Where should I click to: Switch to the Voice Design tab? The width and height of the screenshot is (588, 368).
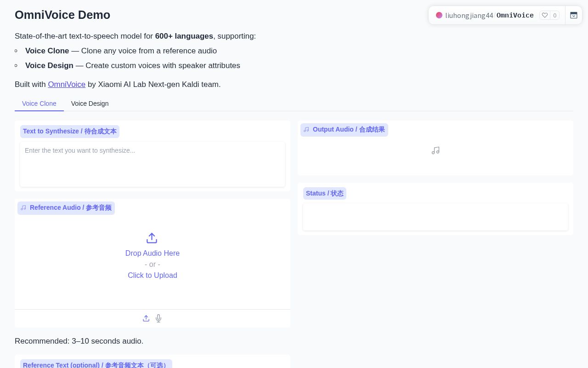tap(90, 103)
